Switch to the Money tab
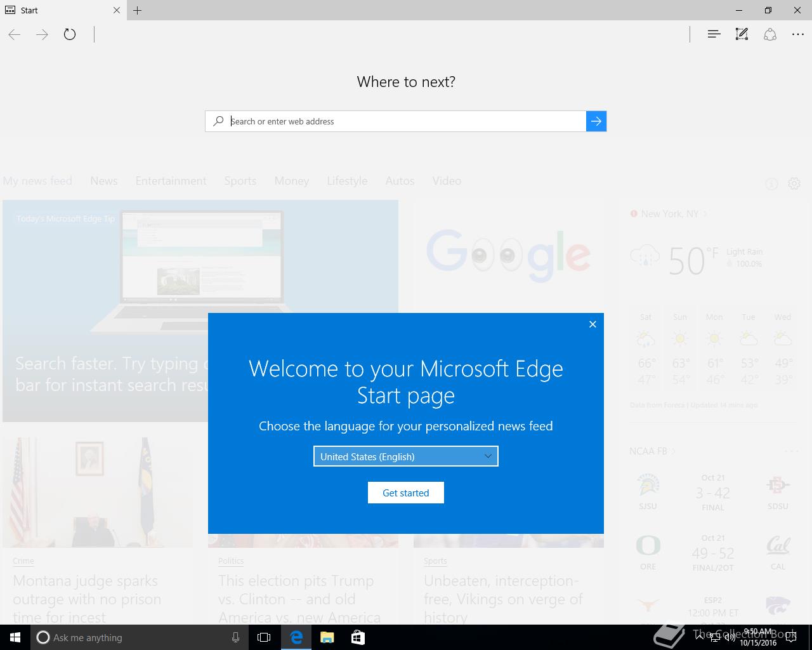The height and width of the screenshot is (650, 812). [x=292, y=181]
